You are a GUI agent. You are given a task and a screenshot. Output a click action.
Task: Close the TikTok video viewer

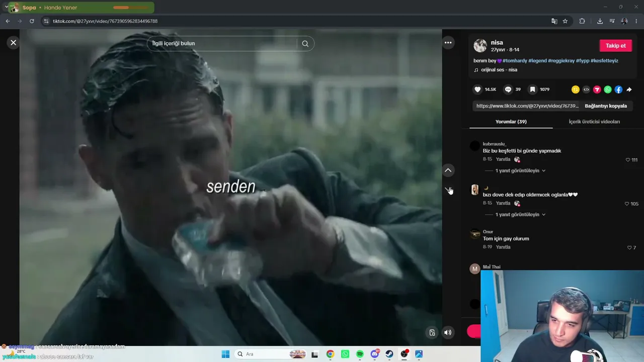tap(14, 43)
